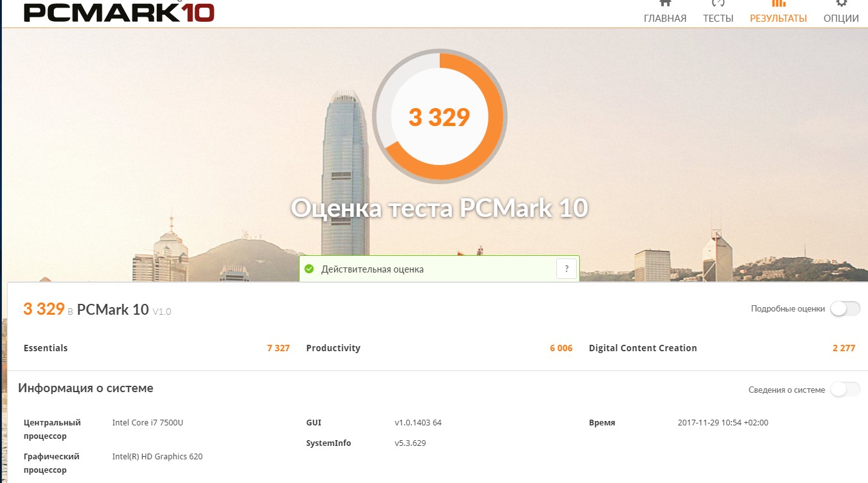This screenshot has height=483, width=868.
Task: Click the V1.0 version label
Action: tap(162, 312)
